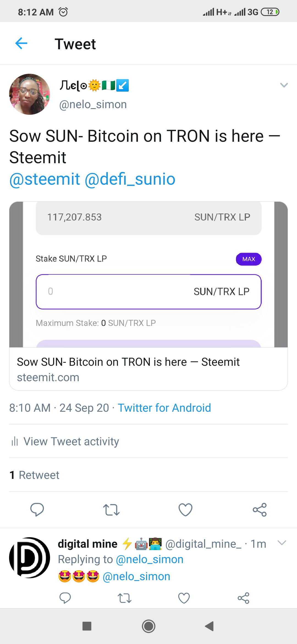Reply to digital mine's comment
The width and height of the screenshot is (297, 644).
pos(65,598)
